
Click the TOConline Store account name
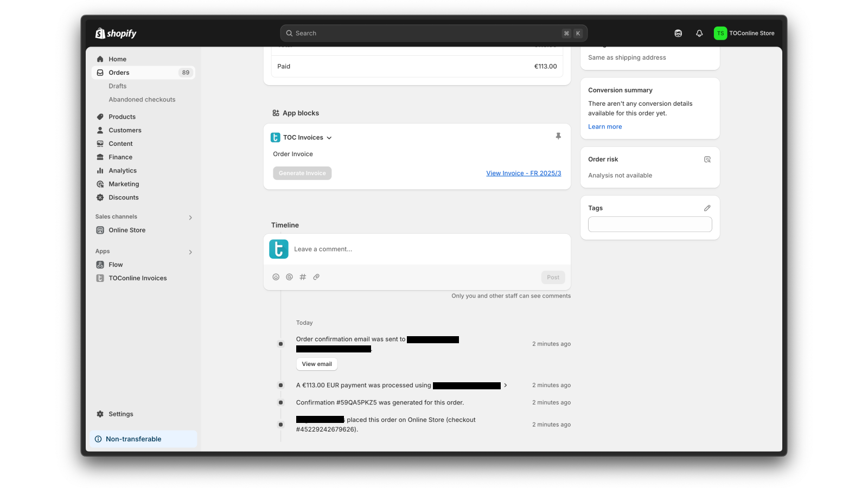751,33
